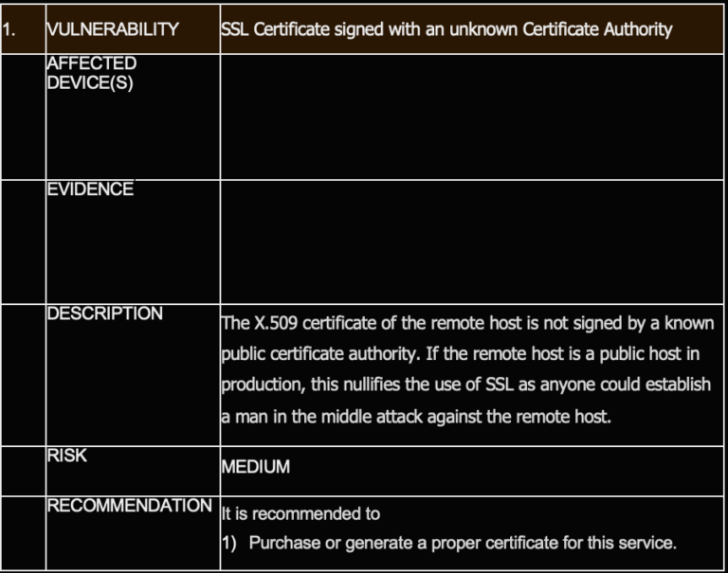
Task: Click the MEDIUM risk rating value
Action: coord(255,467)
